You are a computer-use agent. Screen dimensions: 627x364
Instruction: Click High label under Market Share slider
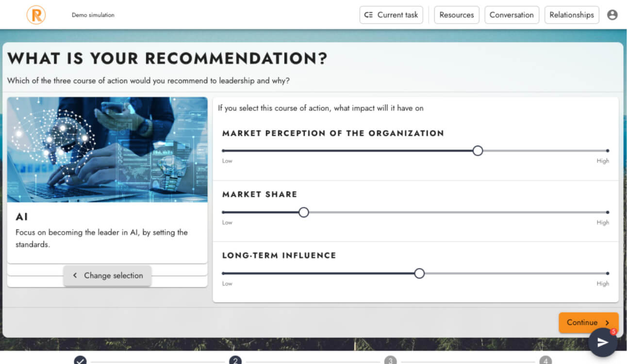pos(603,222)
